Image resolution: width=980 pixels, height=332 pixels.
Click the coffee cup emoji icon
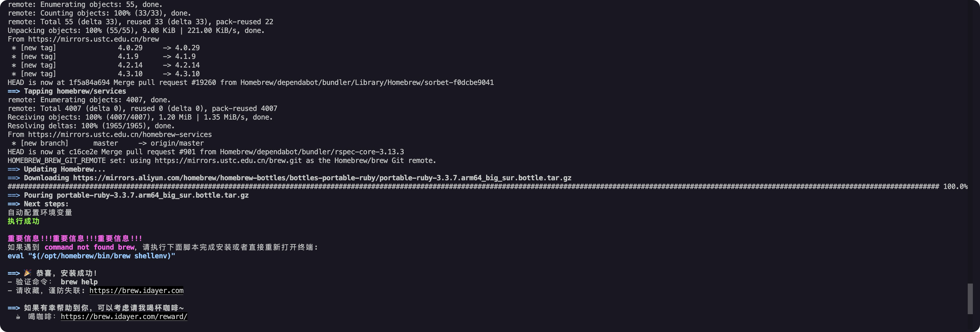point(18,317)
